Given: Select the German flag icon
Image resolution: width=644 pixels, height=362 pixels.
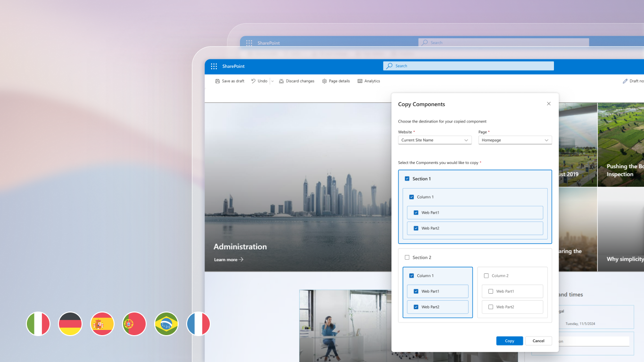Looking at the screenshot, I should coord(70,324).
